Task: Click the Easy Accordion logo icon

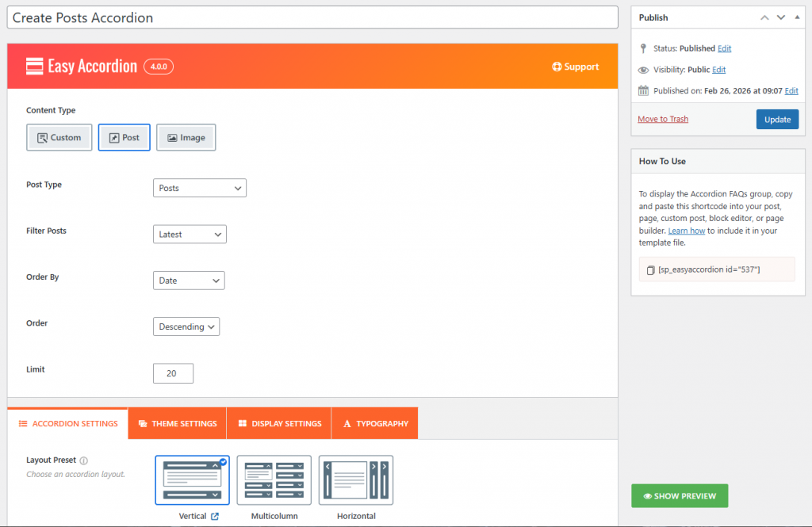Action: click(34, 67)
